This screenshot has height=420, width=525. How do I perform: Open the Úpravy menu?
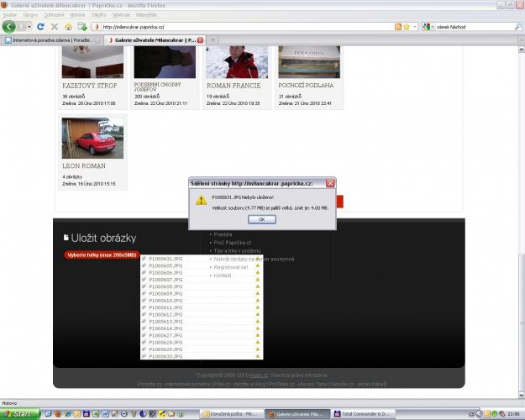tap(30, 15)
